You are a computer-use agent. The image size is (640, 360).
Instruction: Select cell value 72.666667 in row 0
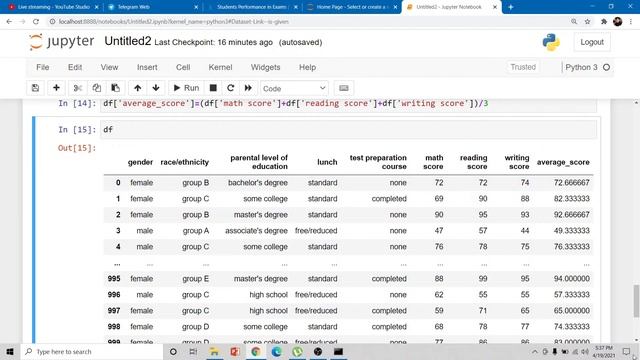point(571,182)
